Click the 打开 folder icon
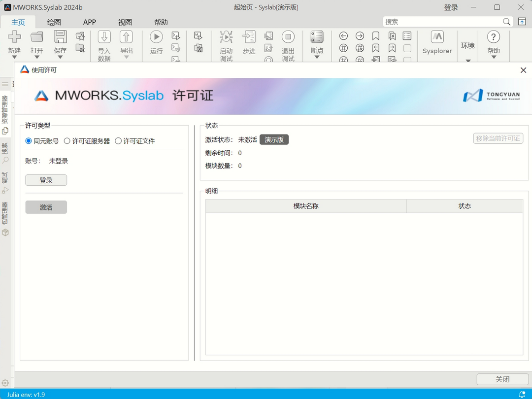532x399 pixels. pyautogui.click(x=36, y=36)
